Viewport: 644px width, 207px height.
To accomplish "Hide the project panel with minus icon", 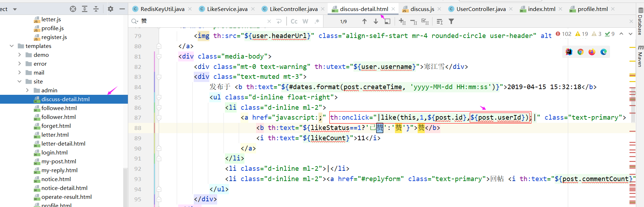I will [122, 9].
